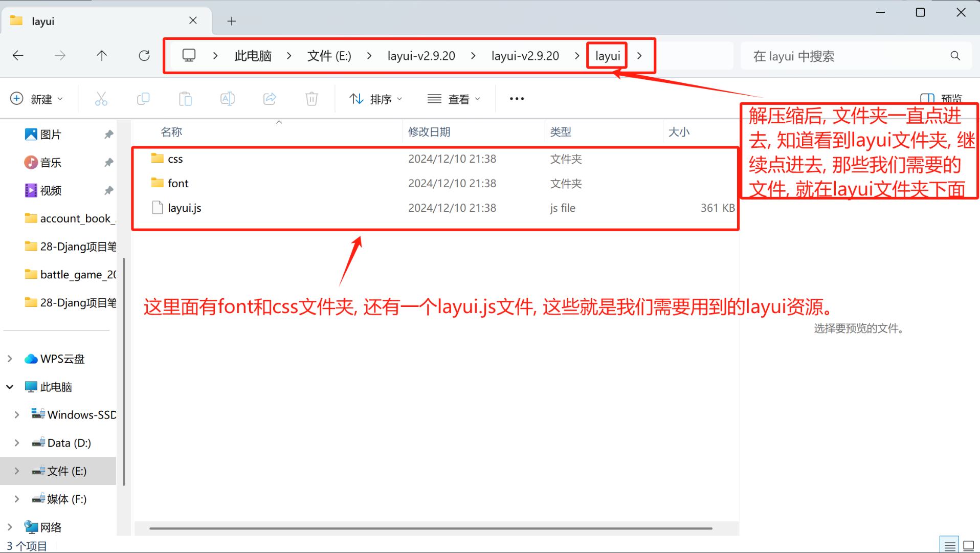Switch to details view icon in status bar

949,545
